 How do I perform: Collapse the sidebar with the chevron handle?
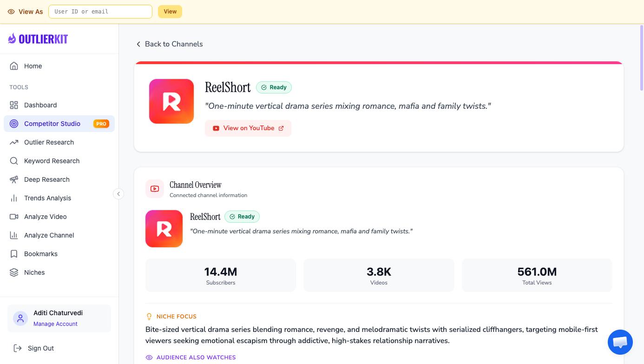click(118, 194)
